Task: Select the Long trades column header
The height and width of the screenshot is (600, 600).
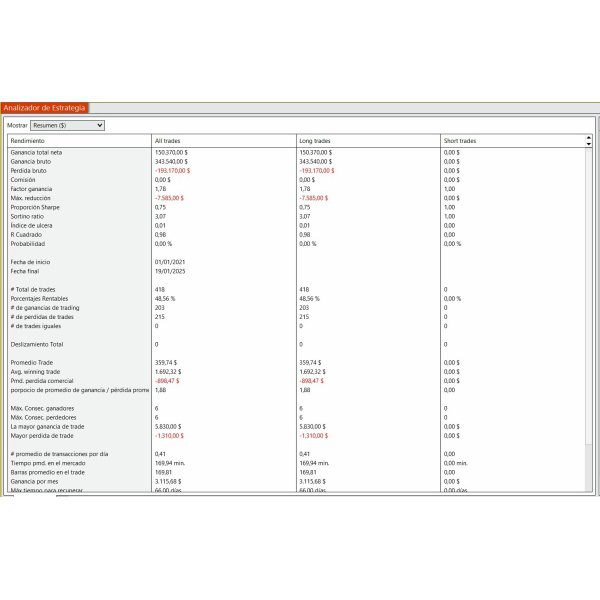Action: [x=315, y=141]
